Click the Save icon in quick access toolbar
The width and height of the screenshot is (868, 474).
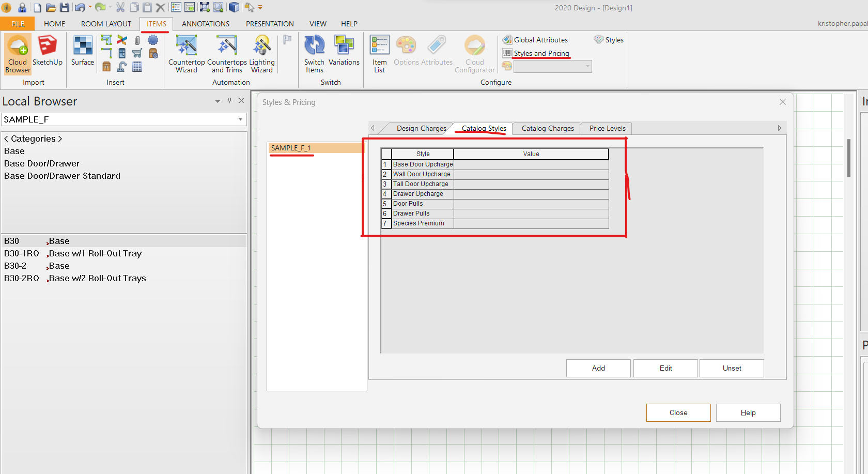pos(65,8)
